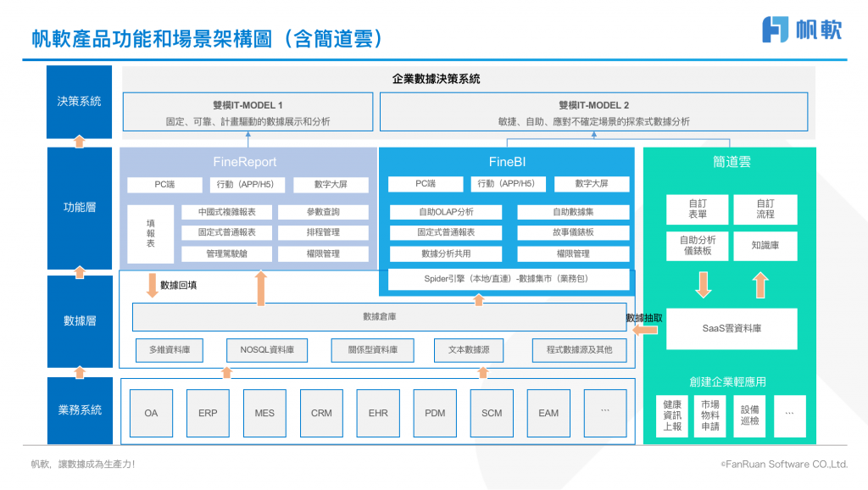Click the 參數查詢 box
The height and width of the screenshot is (490, 868).
point(323,212)
